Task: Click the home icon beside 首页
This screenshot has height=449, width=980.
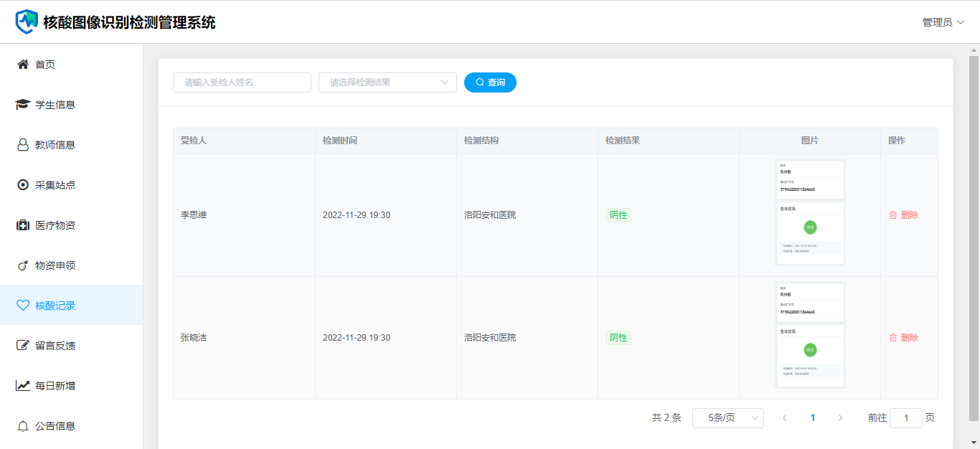Action: pyautogui.click(x=23, y=65)
